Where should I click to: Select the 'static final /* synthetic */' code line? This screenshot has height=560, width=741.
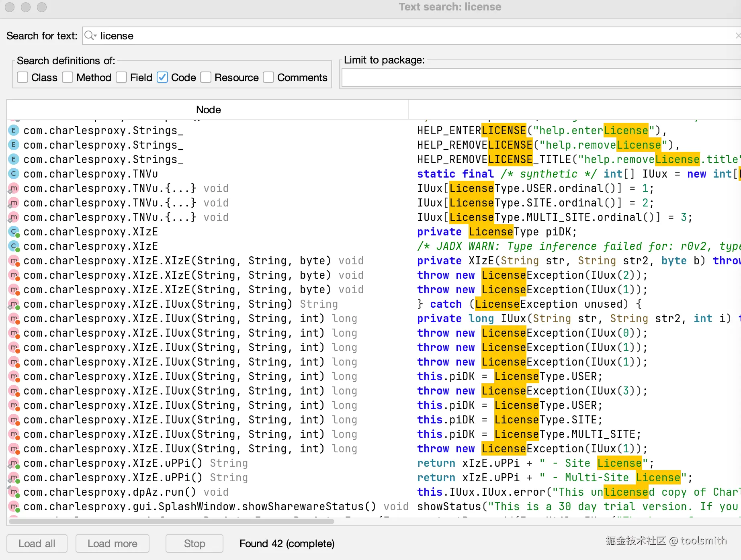579,174
